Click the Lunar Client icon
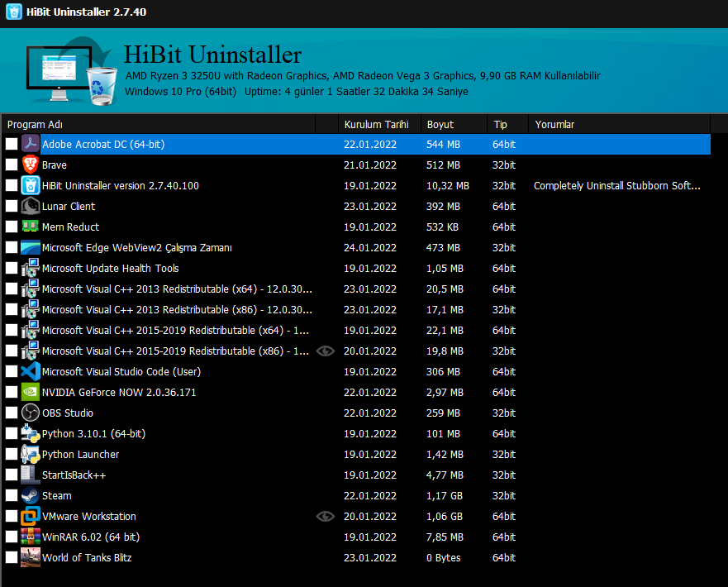This screenshot has width=728, height=587. (x=31, y=206)
